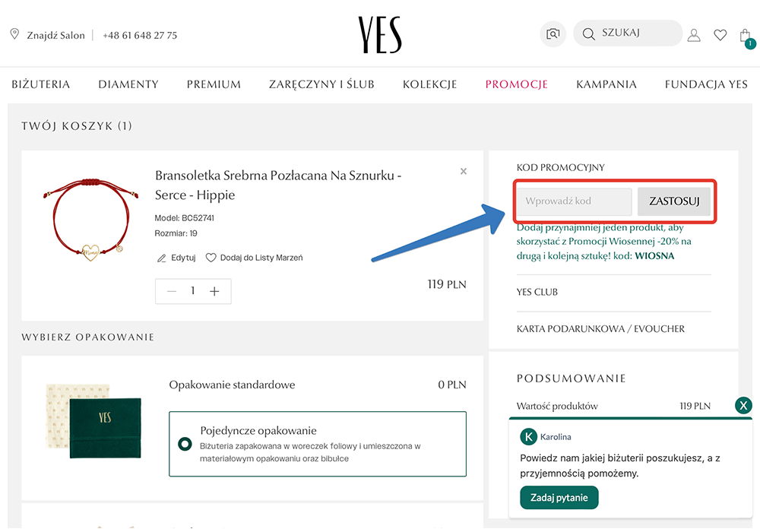Click the ZASTOSUJ button
This screenshot has width=760, height=532.
(x=674, y=201)
